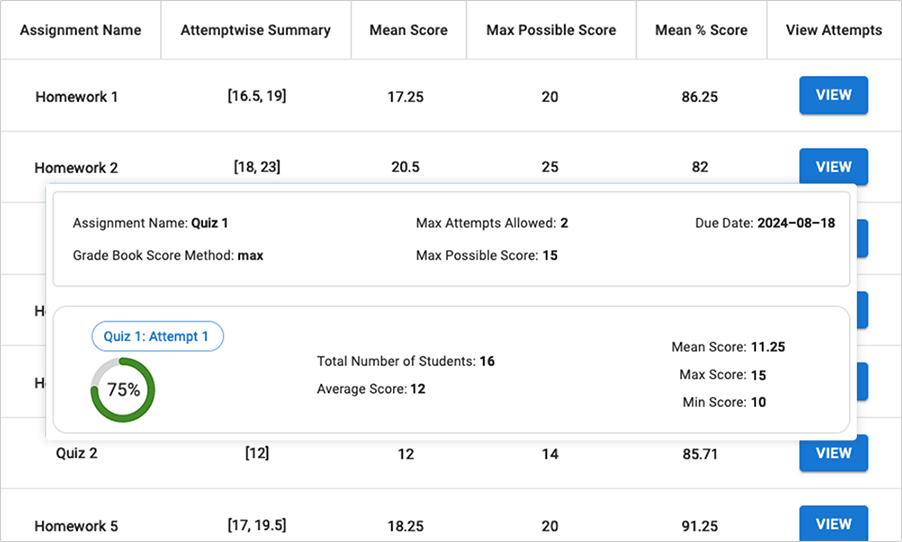Viewport: 902px width, 542px height.
Task: Click the Homework 2 assignment name
Action: click(76, 168)
